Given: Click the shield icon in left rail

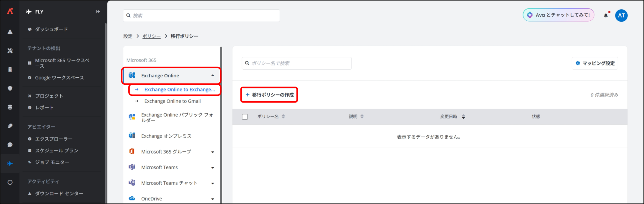Looking at the screenshot, I should [x=10, y=88].
